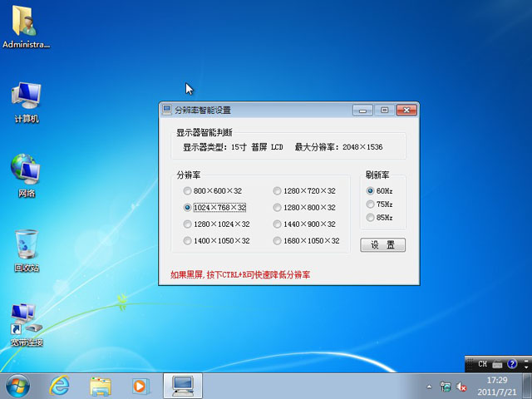Select the 1280×720×32 resolution
Screen dimensions: 532x399
point(304,191)
